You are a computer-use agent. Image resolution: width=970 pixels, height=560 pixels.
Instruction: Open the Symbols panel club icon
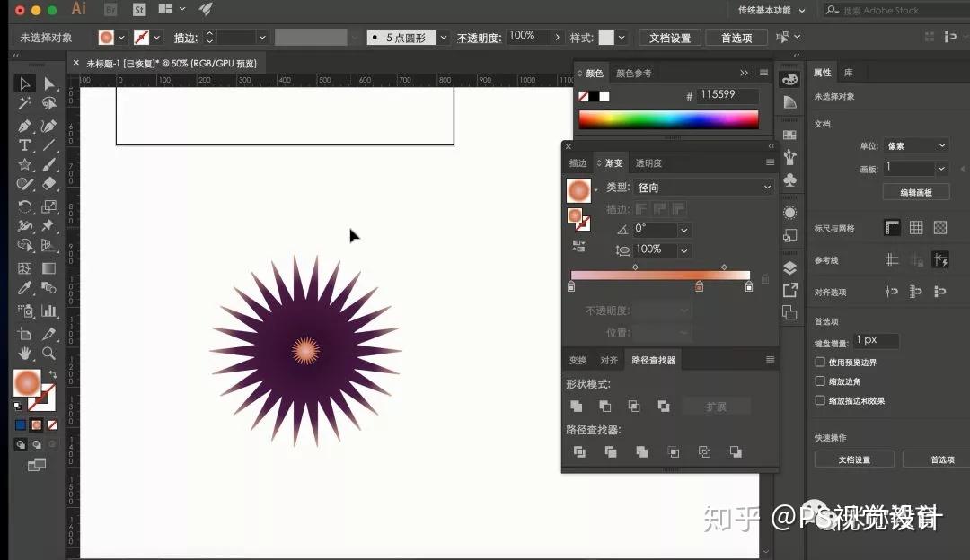[x=790, y=179]
